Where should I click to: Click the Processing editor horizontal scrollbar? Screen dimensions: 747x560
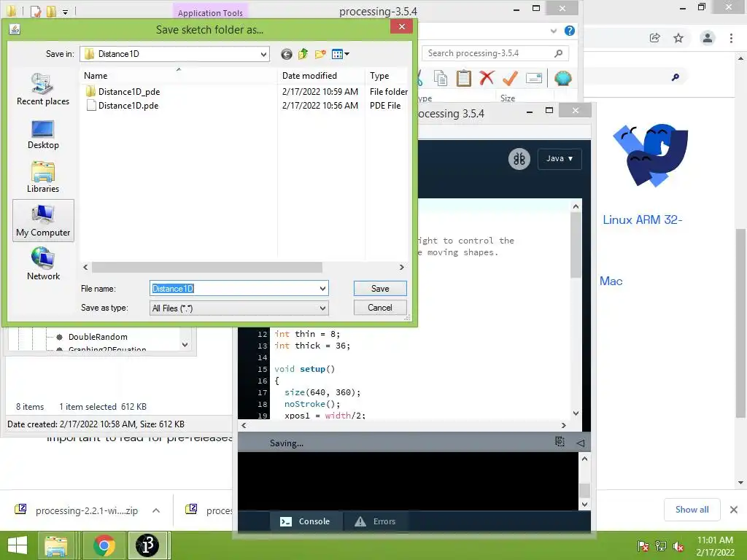(403, 425)
